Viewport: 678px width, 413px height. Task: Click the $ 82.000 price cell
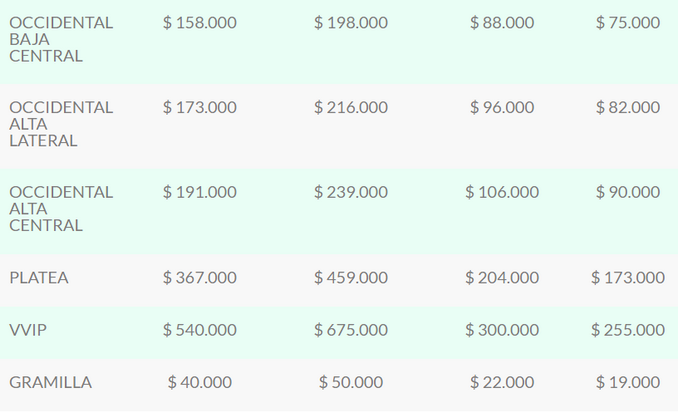tap(628, 107)
